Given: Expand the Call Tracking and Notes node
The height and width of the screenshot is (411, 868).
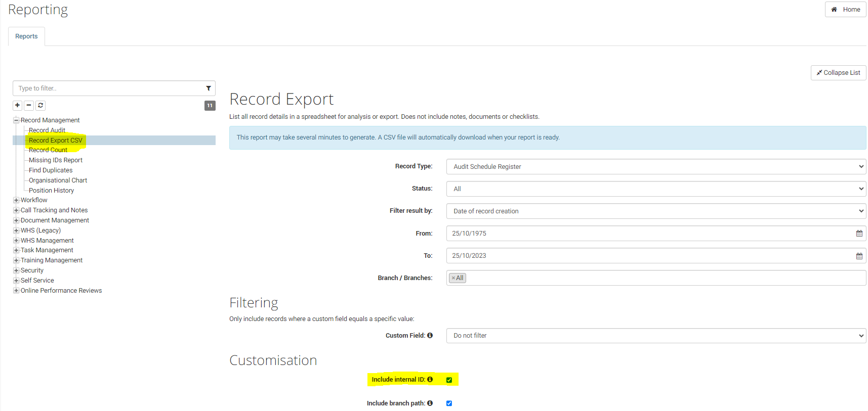Looking at the screenshot, I should coord(16,210).
